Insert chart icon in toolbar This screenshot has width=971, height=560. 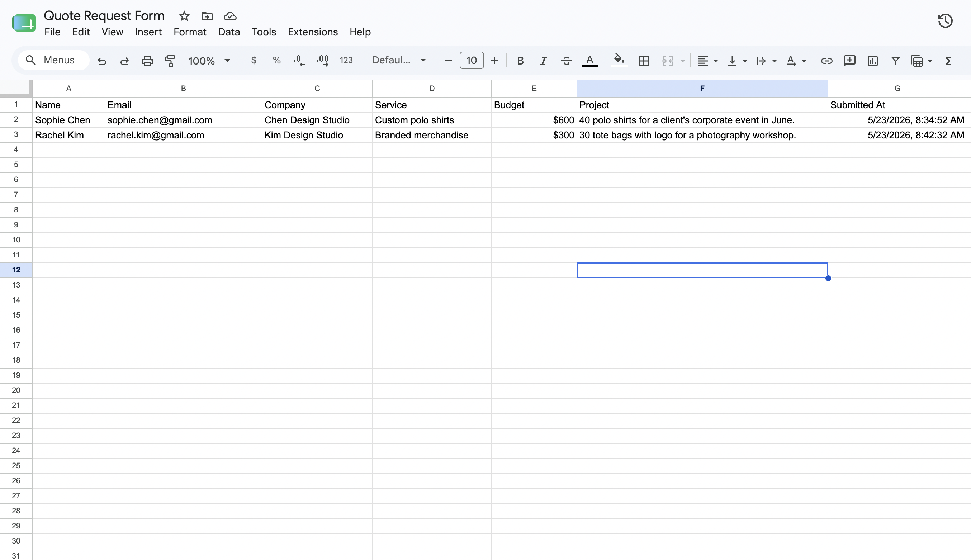872,61
